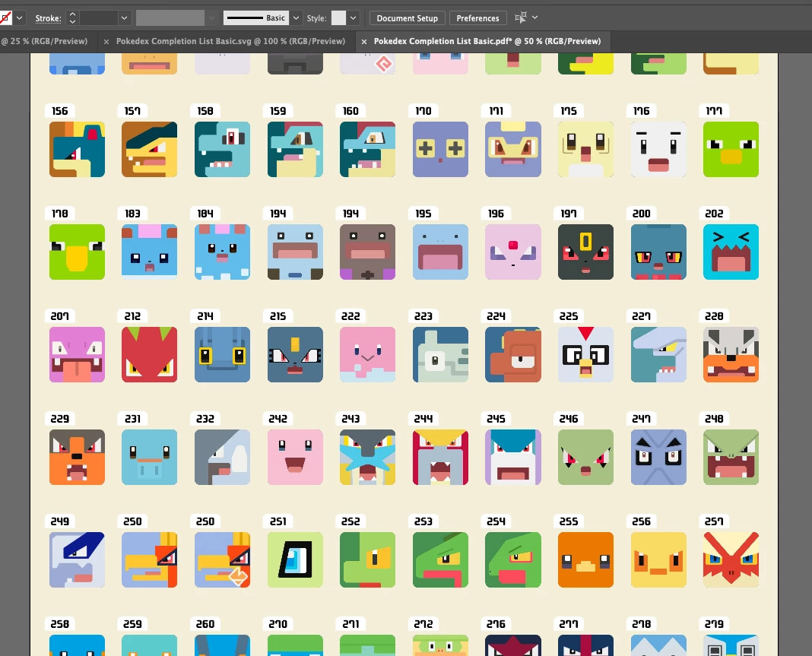
Task: Click the number label 171
Action: click(x=496, y=111)
